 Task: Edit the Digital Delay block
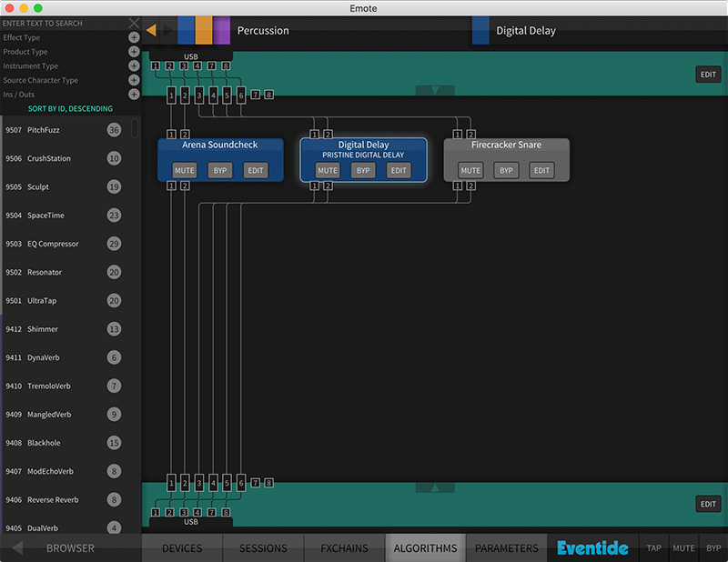[399, 170]
